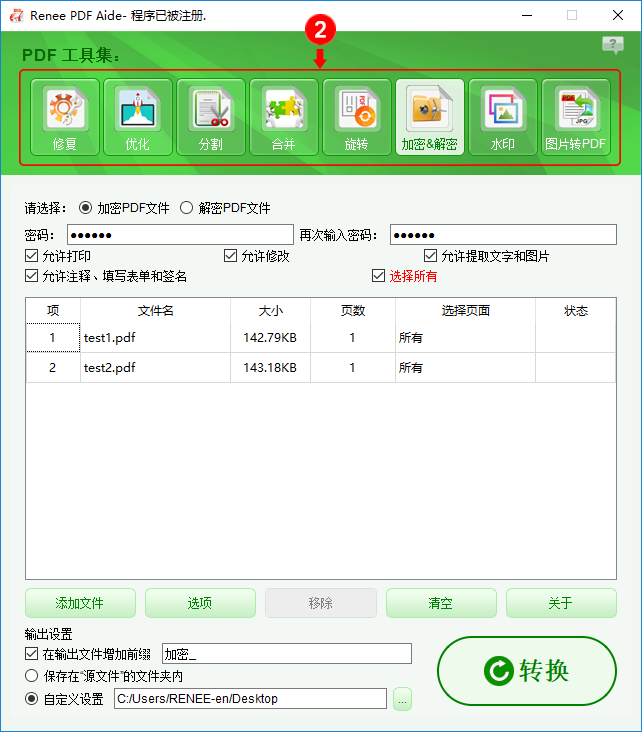Select the 自定义设置 radio button
The image size is (642, 732).
(x=31, y=698)
